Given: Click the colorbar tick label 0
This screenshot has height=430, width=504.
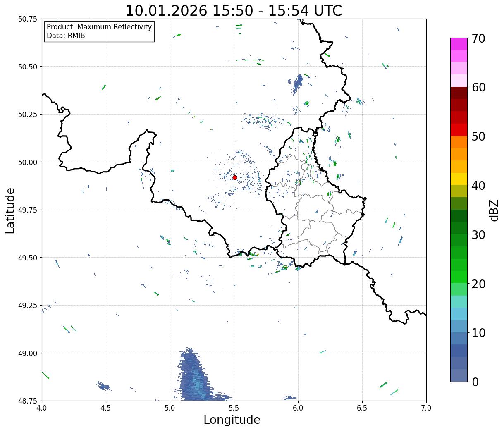Looking at the screenshot, I should pyautogui.click(x=475, y=382).
